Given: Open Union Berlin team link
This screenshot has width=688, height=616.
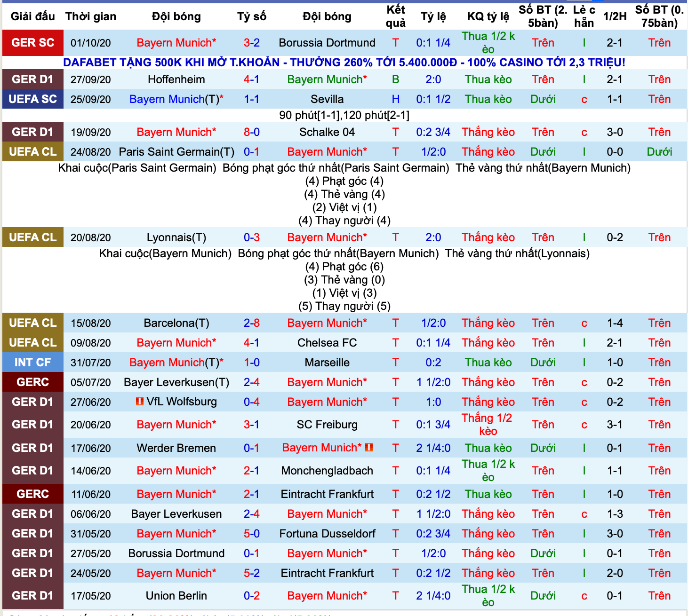Looking at the screenshot, I should click(x=176, y=596).
